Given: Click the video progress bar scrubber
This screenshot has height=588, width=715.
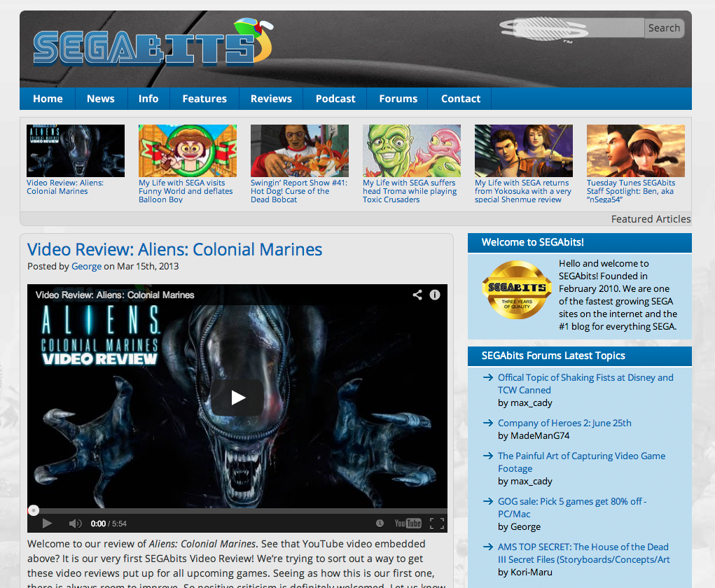Looking at the screenshot, I should click(34, 510).
